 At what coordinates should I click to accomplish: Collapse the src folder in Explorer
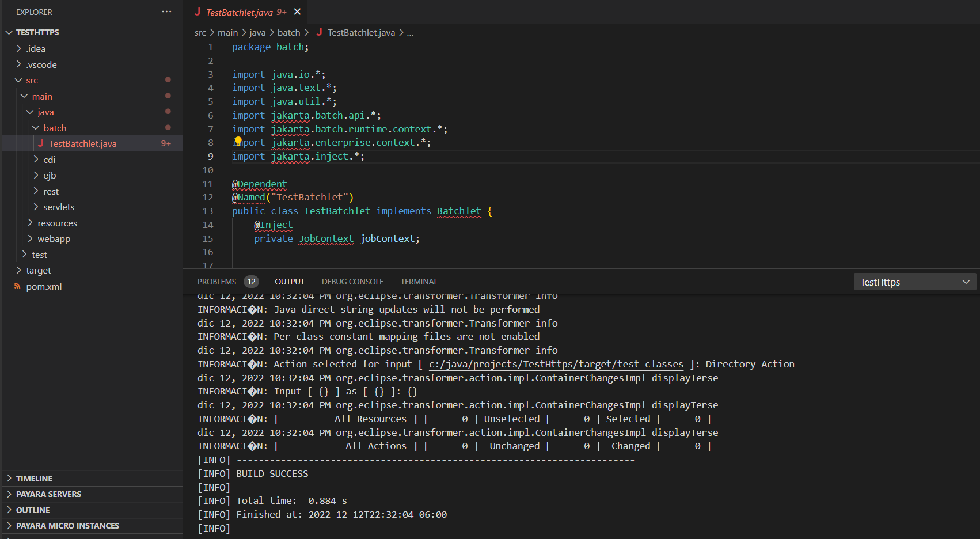click(x=18, y=80)
